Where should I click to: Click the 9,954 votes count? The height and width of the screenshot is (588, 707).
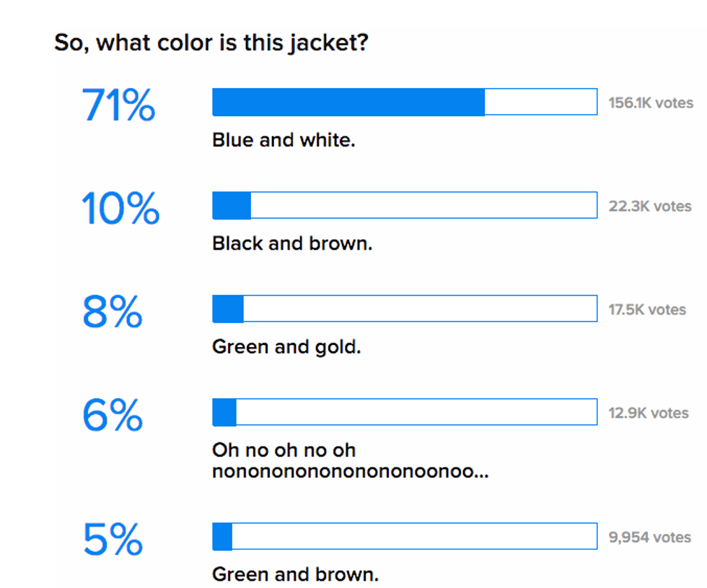649,537
